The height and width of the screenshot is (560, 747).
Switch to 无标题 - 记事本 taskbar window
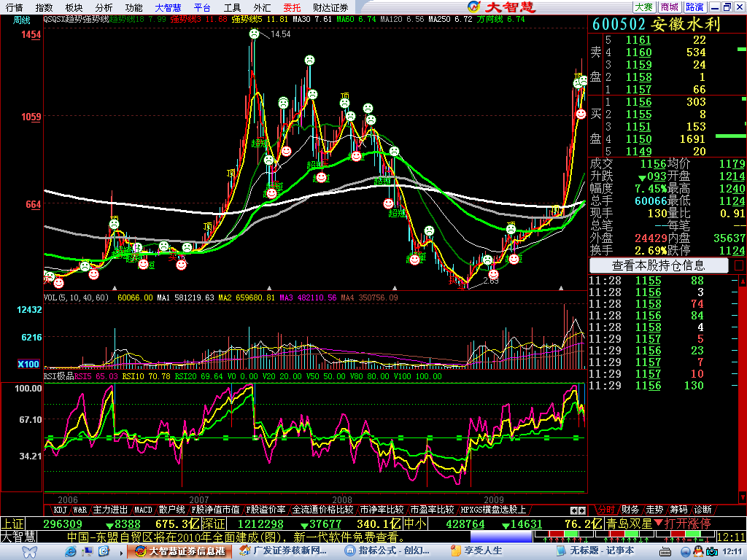[x=595, y=551]
